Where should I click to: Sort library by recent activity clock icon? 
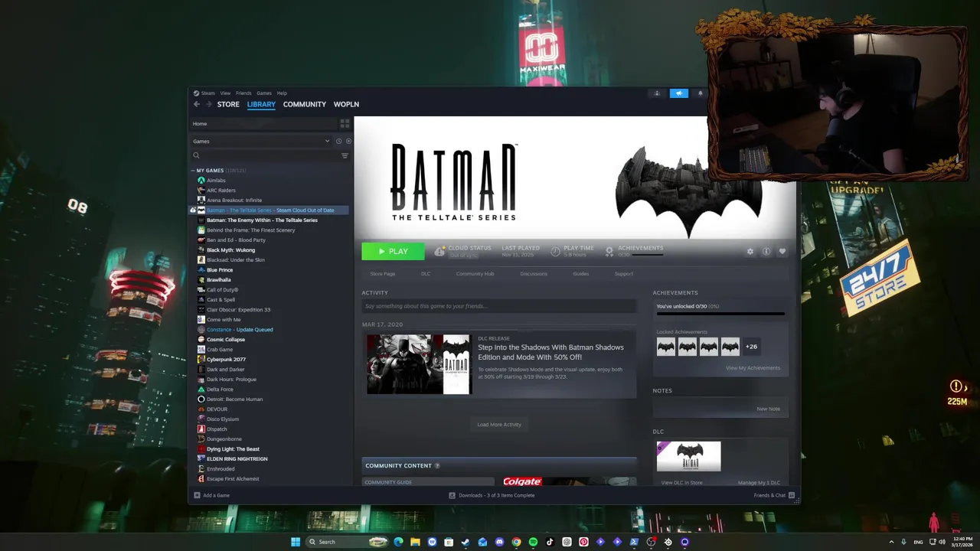(338, 141)
